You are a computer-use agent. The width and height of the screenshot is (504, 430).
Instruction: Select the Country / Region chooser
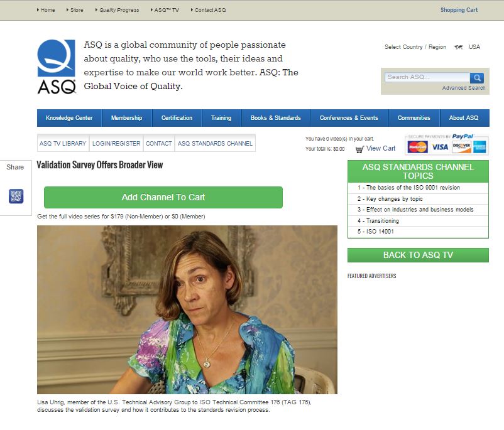pos(415,47)
